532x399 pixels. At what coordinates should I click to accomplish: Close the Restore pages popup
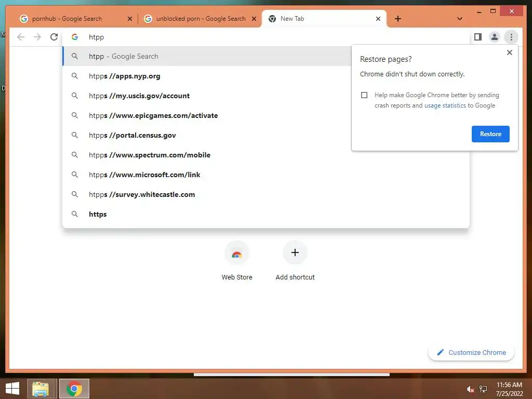pos(509,52)
